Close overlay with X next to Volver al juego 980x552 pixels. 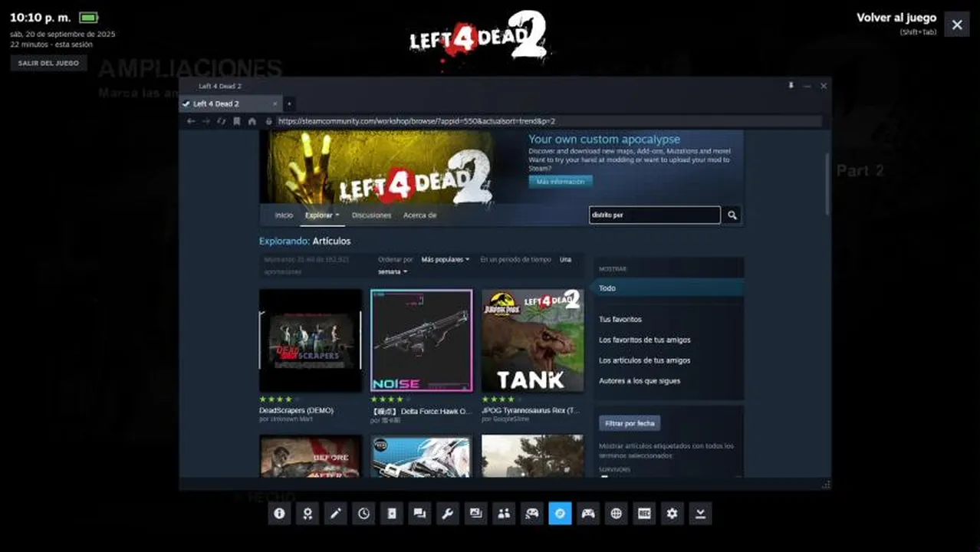[957, 25]
